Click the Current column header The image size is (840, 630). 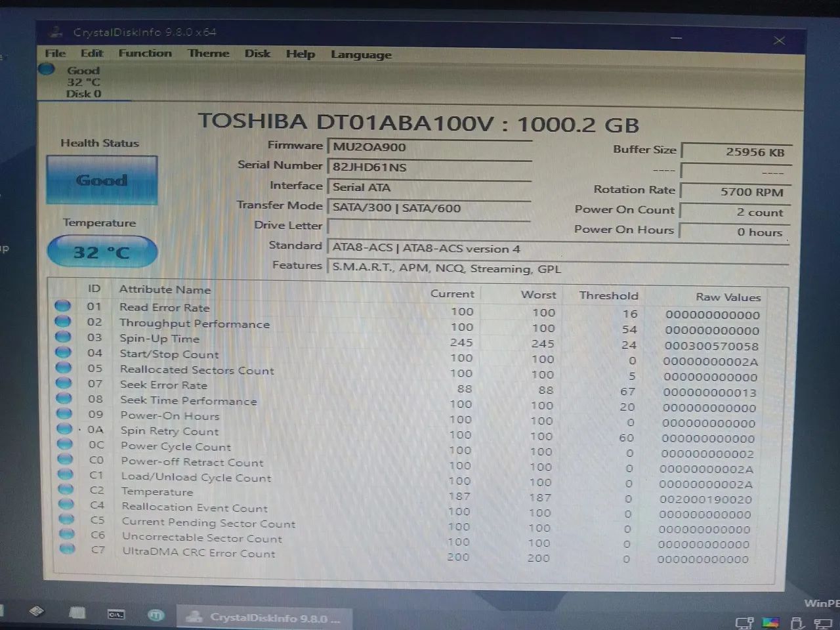click(452, 294)
